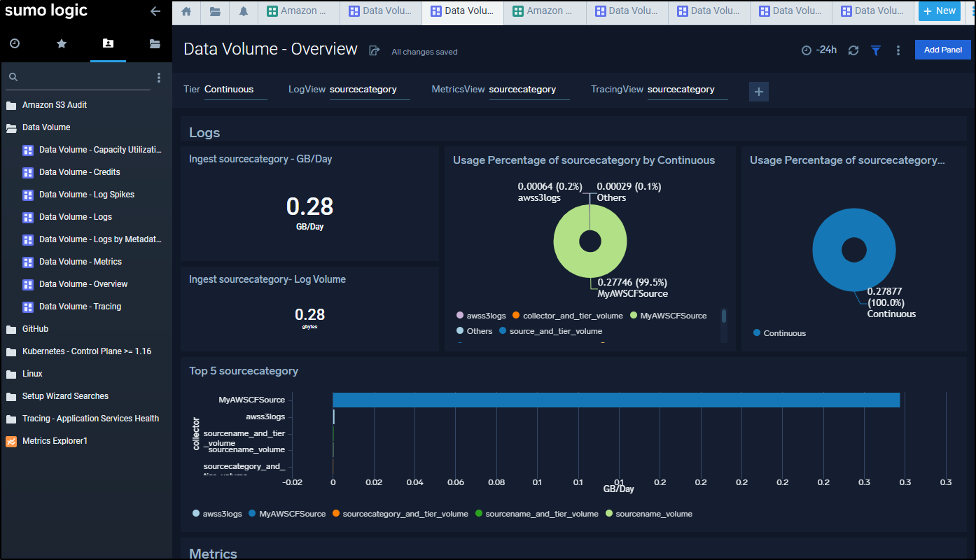
Task: Toggle MyAWSCFSource in the pie chart legend
Action: point(668,316)
